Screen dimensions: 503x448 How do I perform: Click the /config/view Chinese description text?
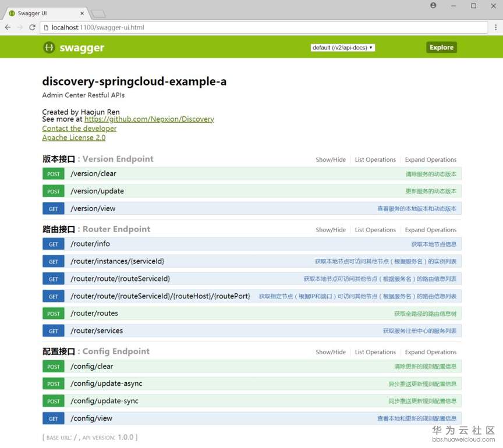416,419
